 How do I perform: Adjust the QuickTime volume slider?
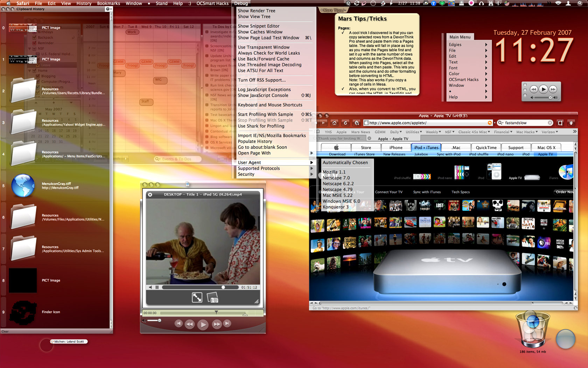click(154, 320)
